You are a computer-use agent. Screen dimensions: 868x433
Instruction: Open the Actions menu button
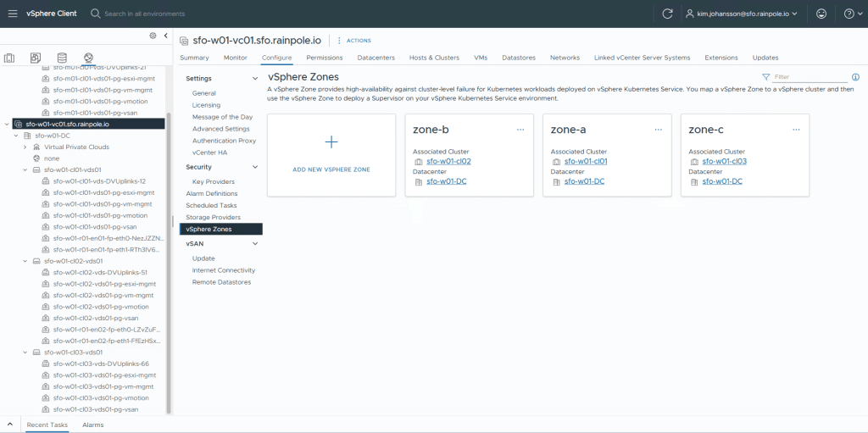click(354, 40)
